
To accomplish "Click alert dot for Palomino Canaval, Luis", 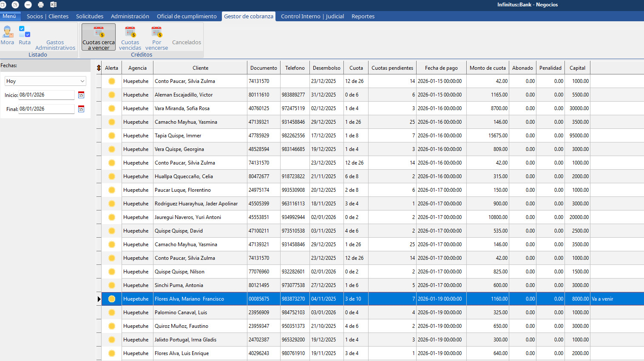I will [112, 313].
